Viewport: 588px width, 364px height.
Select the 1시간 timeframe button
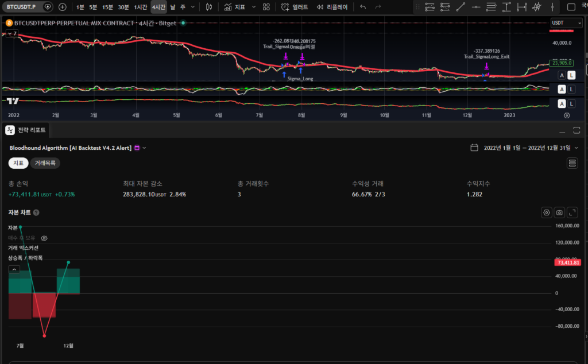(x=140, y=7)
